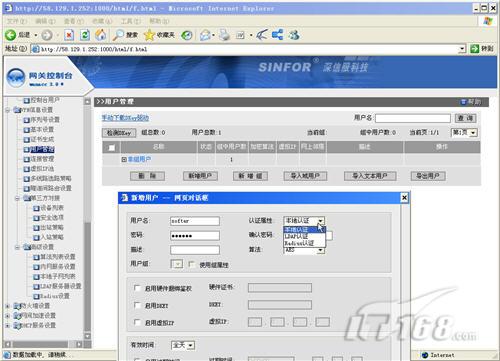Click the Print icon in the toolbar

(x=225, y=35)
